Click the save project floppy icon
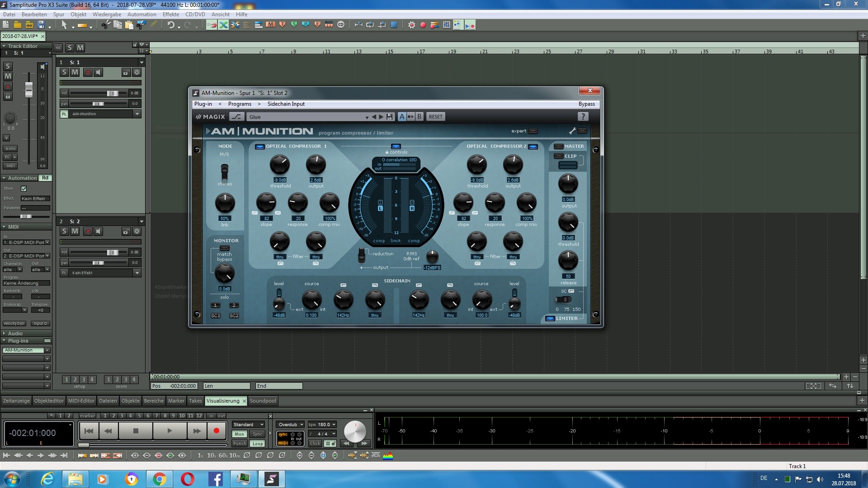The height and width of the screenshot is (488, 868). 41,25
